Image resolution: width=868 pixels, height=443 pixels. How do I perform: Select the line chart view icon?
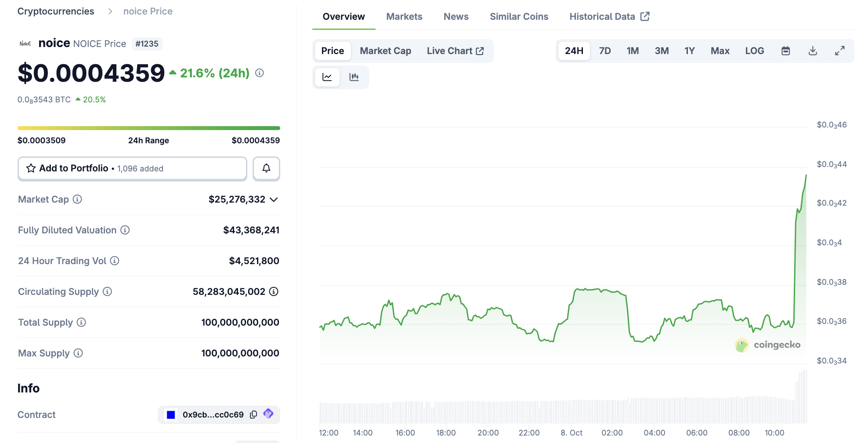327,77
